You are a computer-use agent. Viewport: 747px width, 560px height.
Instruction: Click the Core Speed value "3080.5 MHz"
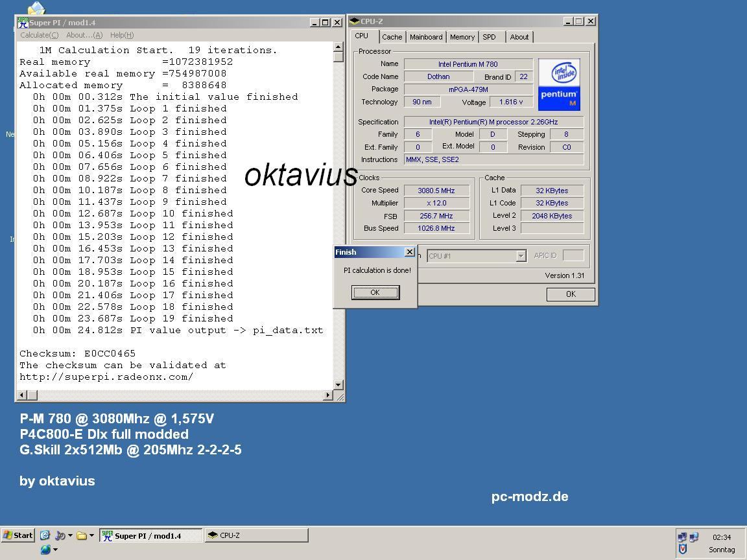click(x=436, y=191)
